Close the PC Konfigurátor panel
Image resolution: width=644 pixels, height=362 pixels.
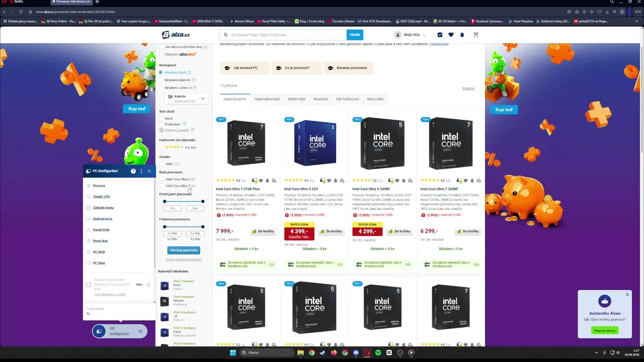click(149, 171)
